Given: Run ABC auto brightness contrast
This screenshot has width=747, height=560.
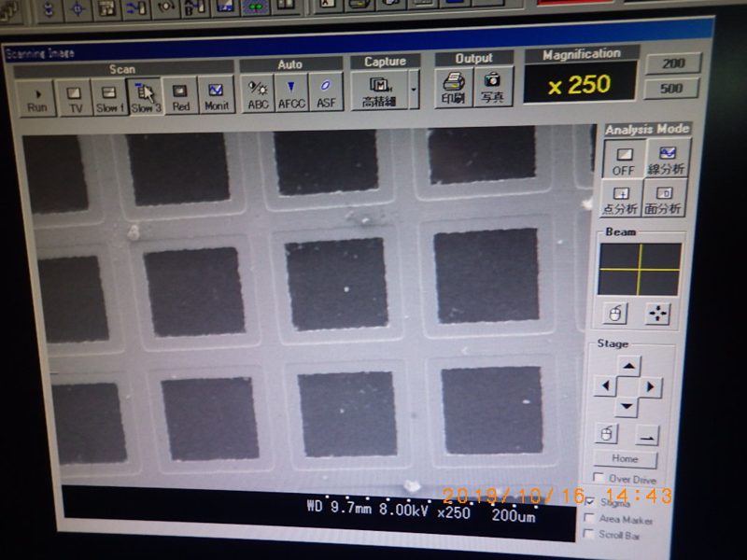Looking at the screenshot, I should 258,92.
